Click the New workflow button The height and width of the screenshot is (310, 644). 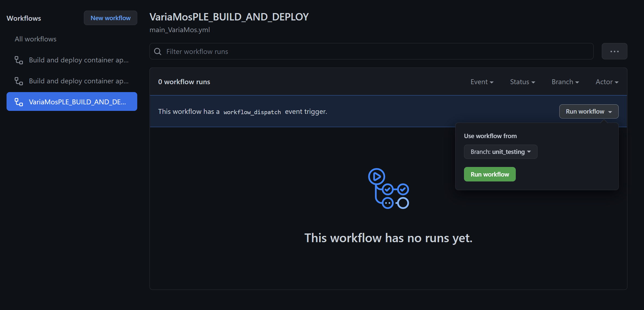[110, 18]
